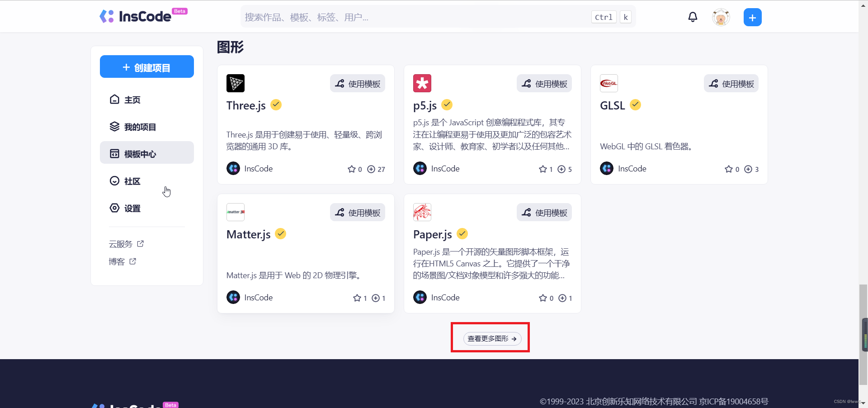868x408 pixels.
Task: Star the GLSL template
Action: [729, 169]
